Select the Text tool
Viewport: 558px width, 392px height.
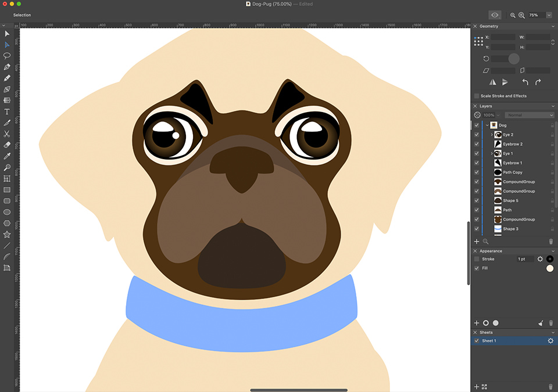pyautogui.click(x=7, y=112)
